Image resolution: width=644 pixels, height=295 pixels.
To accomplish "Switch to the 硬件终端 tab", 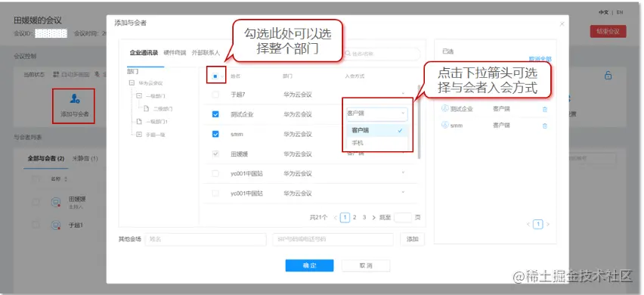I will pos(175,53).
